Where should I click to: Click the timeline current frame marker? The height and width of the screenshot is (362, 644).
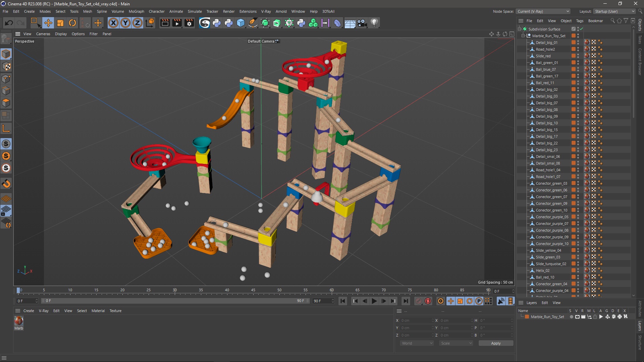[x=18, y=290]
